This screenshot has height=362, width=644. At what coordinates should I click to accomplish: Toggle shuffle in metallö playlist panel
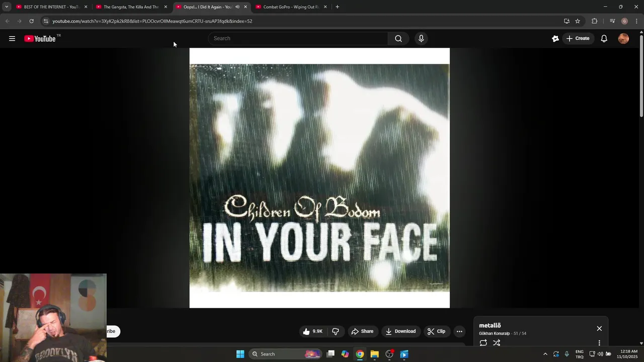click(x=497, y=343)
